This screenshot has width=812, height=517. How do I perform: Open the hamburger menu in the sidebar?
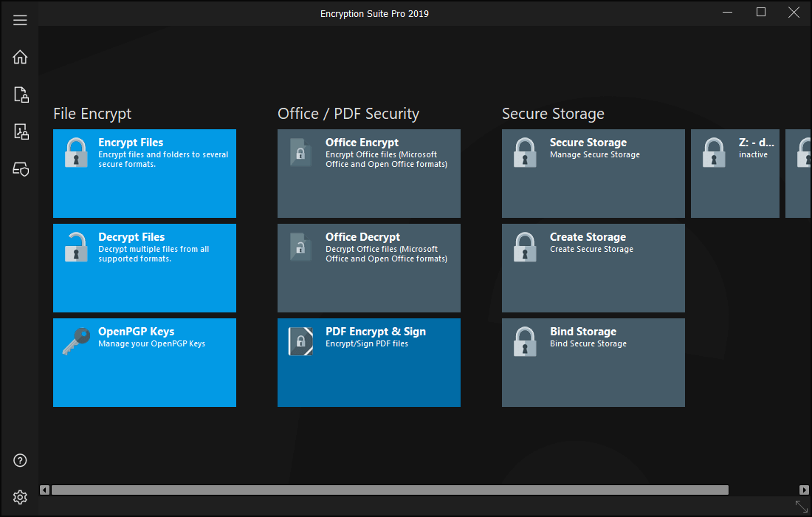pyautogui.click(x=20, y=20)
